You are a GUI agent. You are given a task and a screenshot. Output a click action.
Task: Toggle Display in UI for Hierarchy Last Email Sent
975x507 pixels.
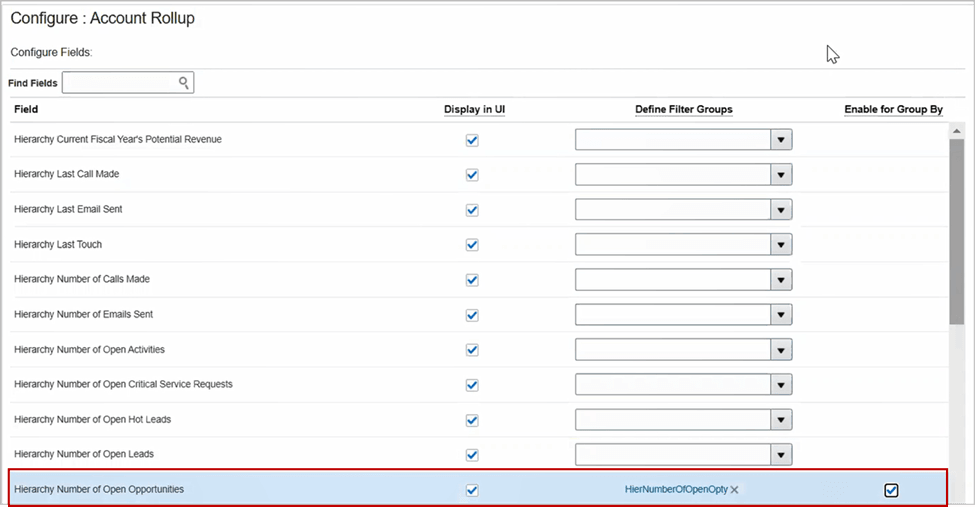point(472,210)
